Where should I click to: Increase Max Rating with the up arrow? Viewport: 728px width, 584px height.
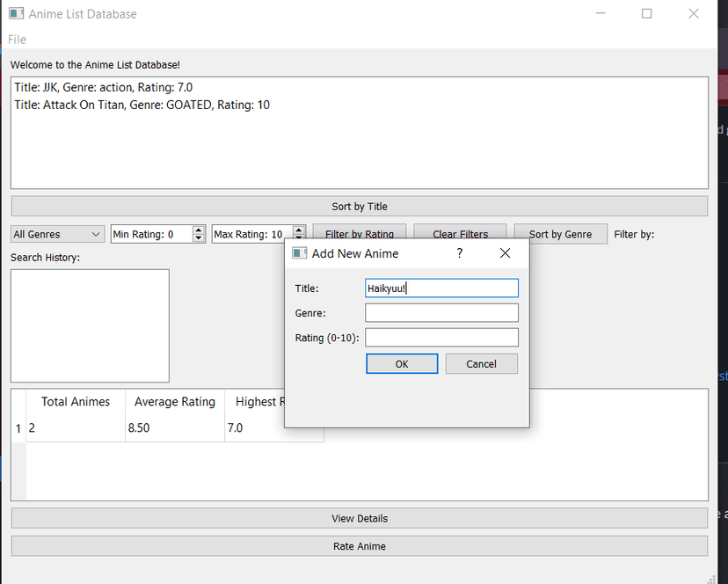[x=299, y=230]
